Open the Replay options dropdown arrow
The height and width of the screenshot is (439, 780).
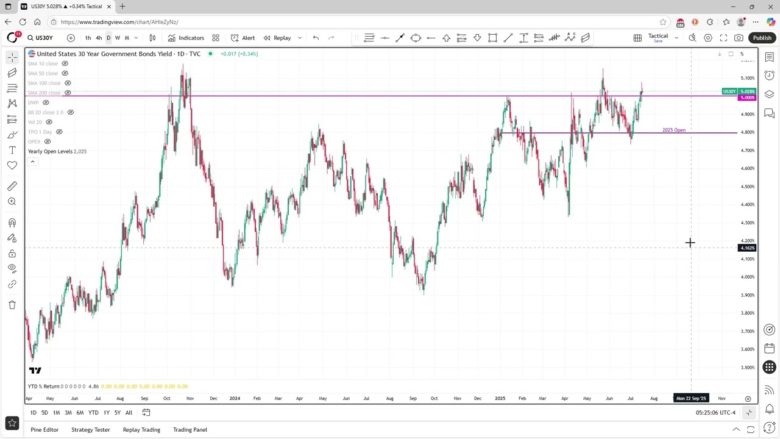298,38
